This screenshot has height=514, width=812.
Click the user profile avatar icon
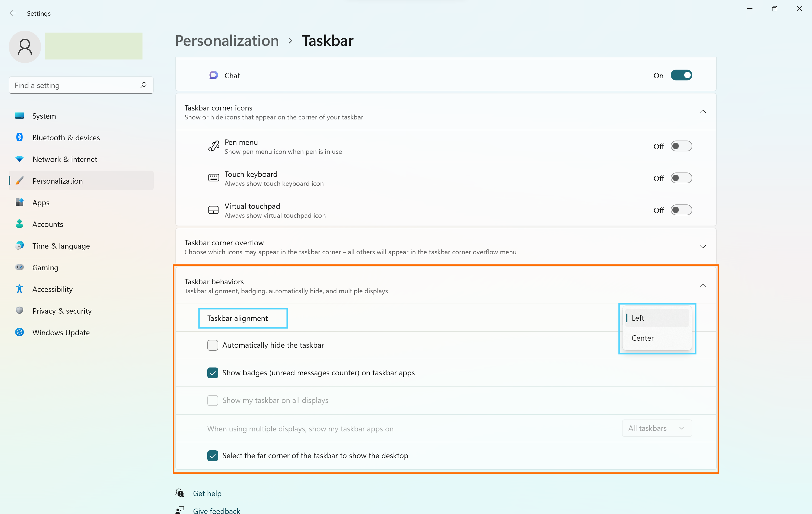pos(25,47)
